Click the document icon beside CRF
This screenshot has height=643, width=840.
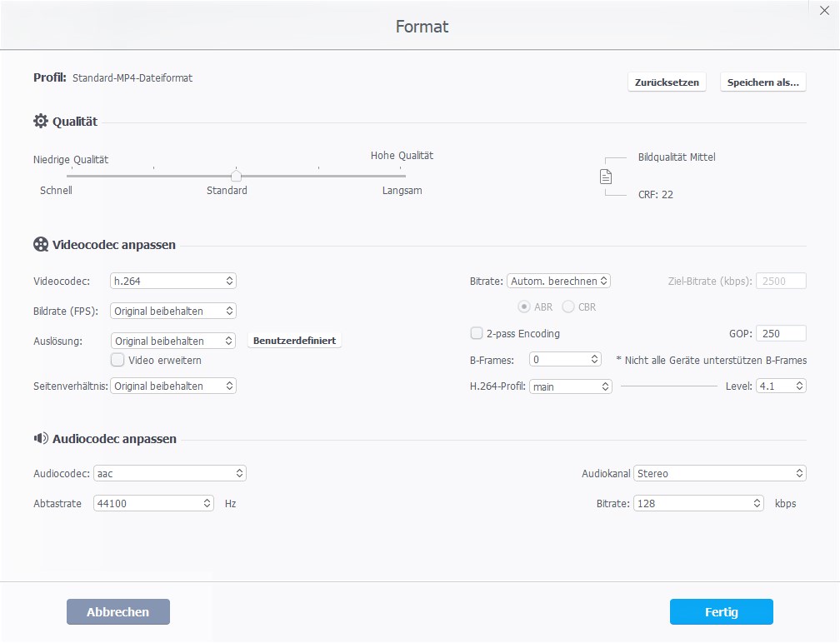tap(606, 177)
